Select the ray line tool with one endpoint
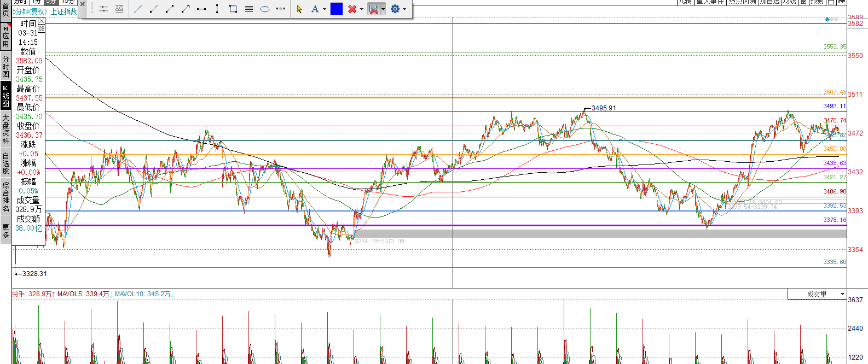Image resolution: width=868 pixels, height=364 pixels. coord(154,9)
